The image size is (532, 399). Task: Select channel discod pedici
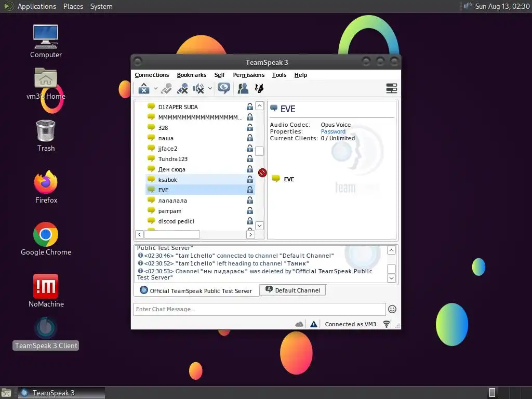click(200, 221)
